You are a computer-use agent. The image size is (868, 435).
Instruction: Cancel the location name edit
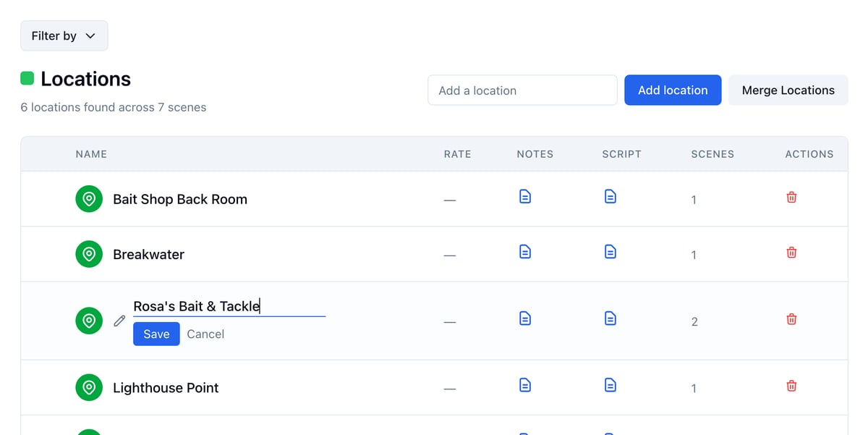(x=205, y=334)
